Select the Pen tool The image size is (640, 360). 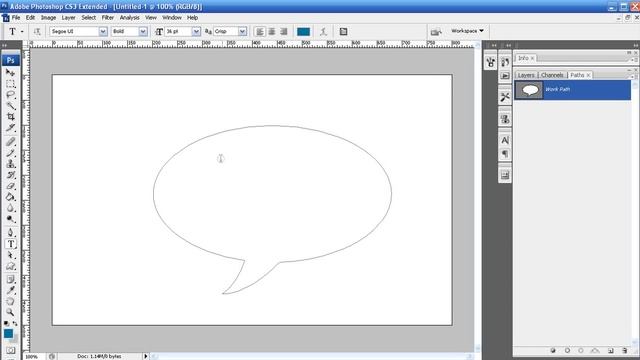point(11,233)
